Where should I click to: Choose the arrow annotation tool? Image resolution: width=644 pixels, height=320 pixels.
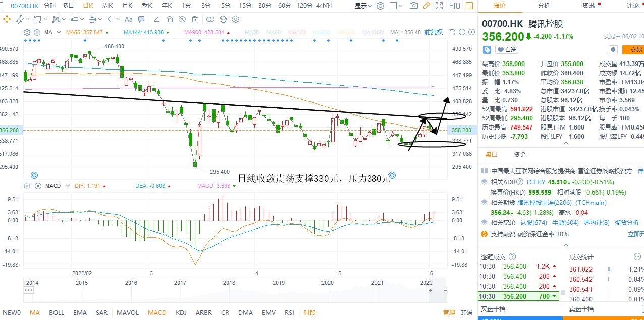pyautogui.click(x=111, y=19)
